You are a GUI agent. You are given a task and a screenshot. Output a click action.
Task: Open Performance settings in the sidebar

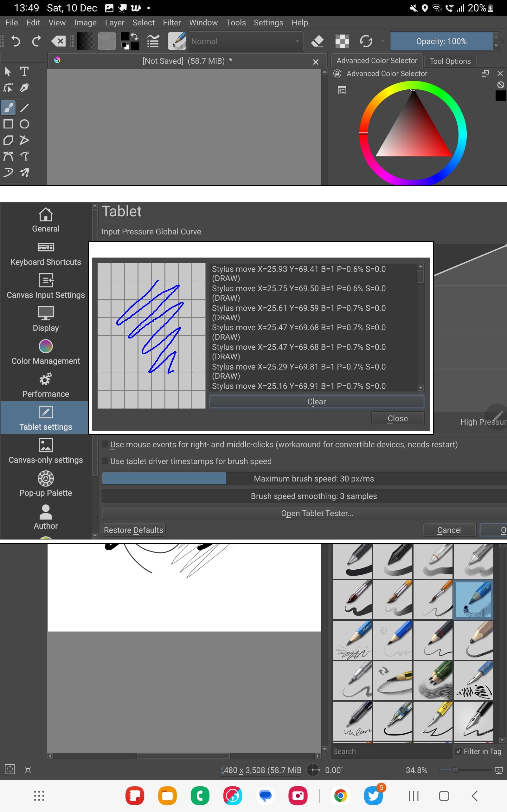pos(45,385)
